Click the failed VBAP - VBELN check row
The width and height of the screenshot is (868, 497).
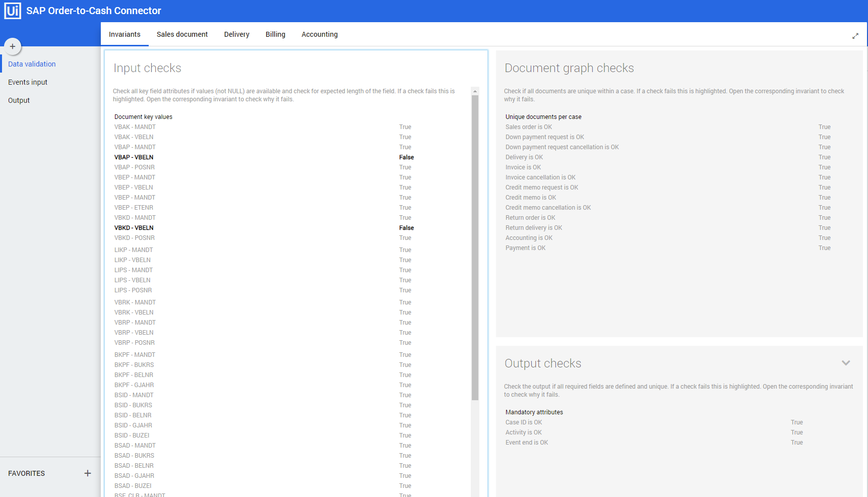pos(134,157)
